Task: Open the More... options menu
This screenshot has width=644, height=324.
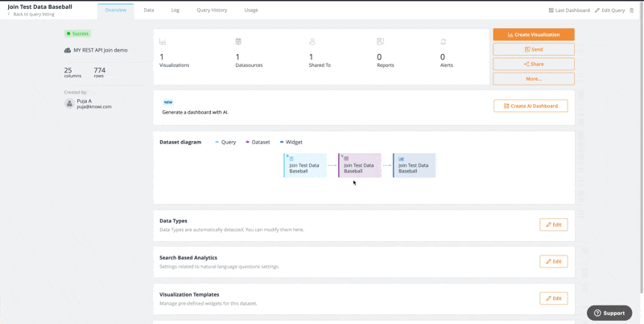Action: pyautogui.click(x=534, y=79)
